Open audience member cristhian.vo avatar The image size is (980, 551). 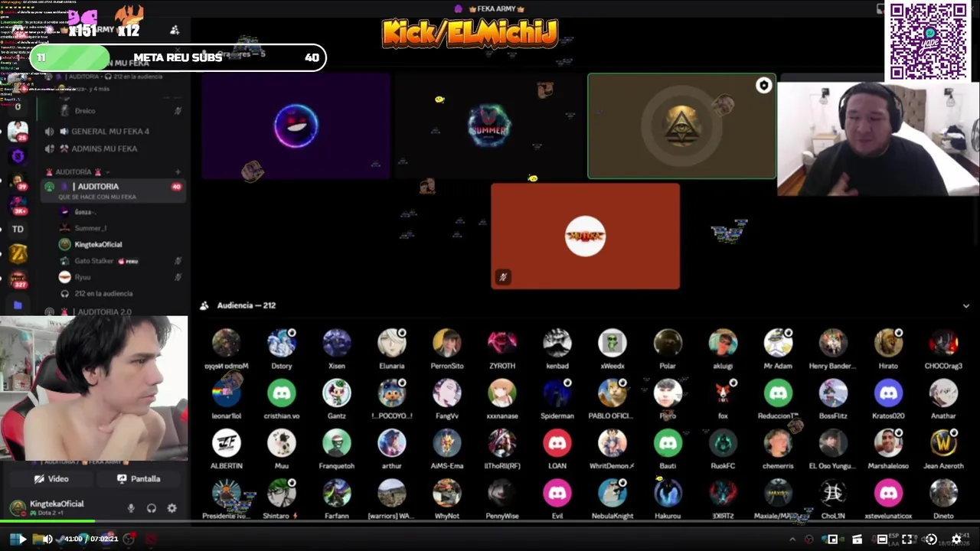[281, 393]
